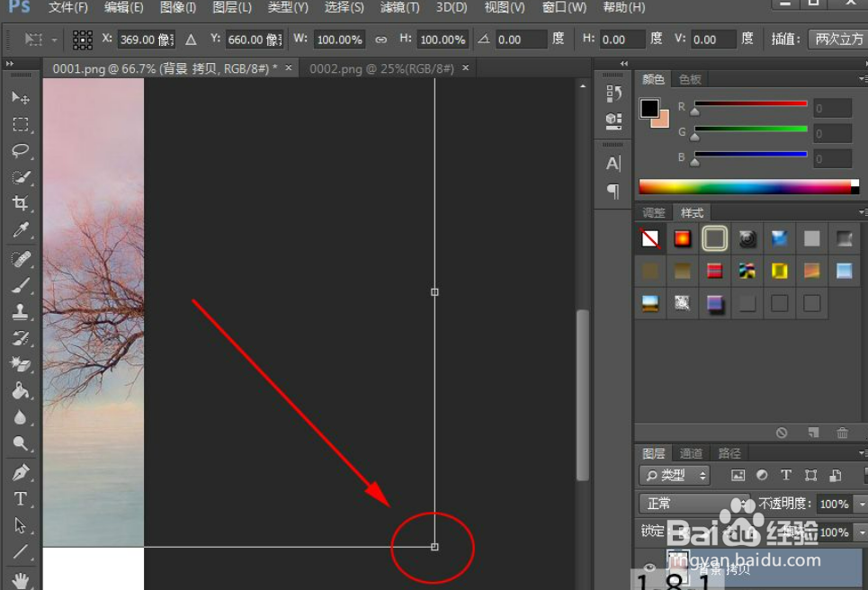Click the delete style trash button

842,433
